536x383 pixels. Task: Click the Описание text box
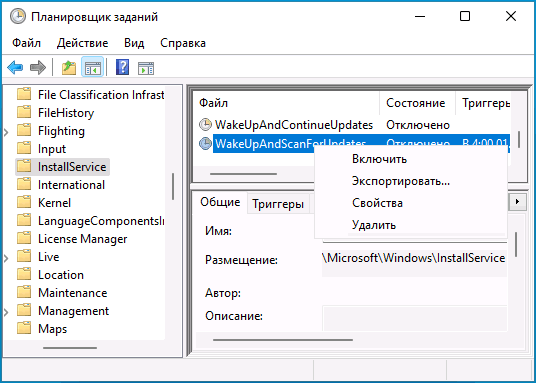[414, 319]
